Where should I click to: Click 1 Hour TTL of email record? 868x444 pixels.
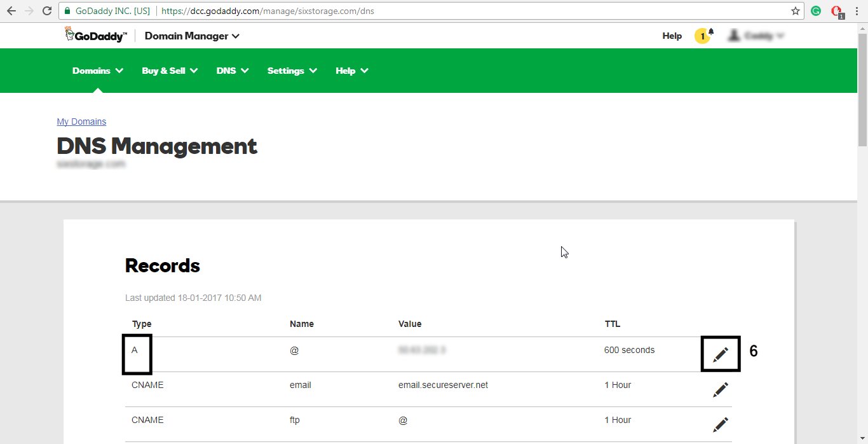click(x=618, y=385)
